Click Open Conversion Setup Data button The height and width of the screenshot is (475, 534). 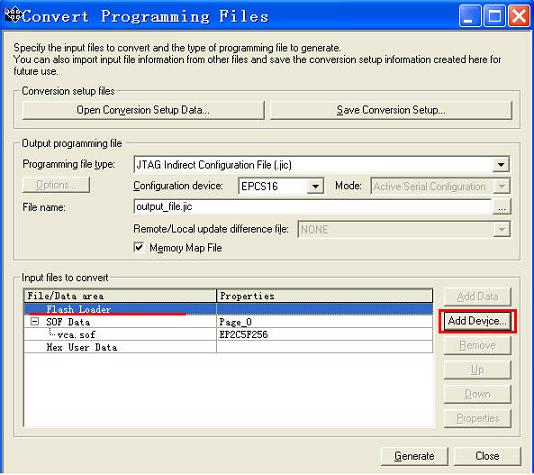point(143,110)
